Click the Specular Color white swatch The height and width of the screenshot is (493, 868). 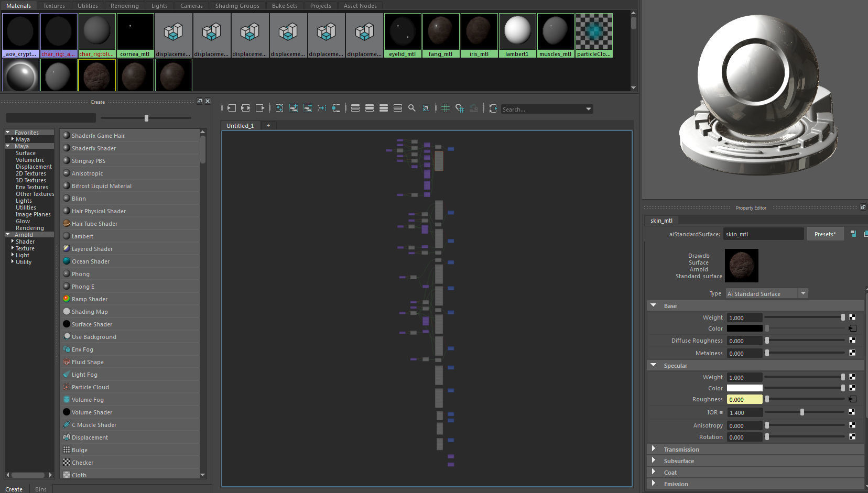745,388
